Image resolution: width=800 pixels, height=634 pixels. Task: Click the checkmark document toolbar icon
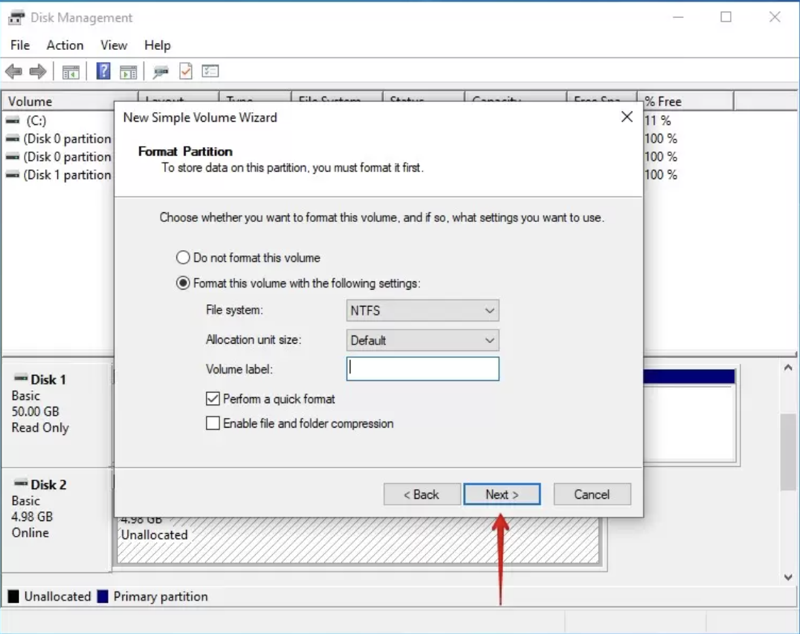point(185,72)
